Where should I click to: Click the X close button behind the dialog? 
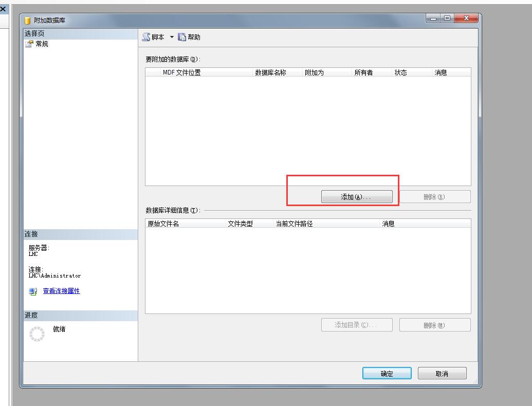(x=3, y=9)
